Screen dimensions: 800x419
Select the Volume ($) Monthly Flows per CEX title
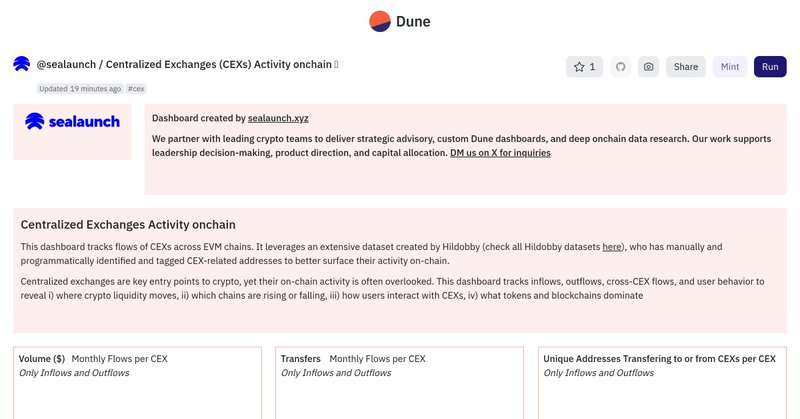(x=93, y=359)
